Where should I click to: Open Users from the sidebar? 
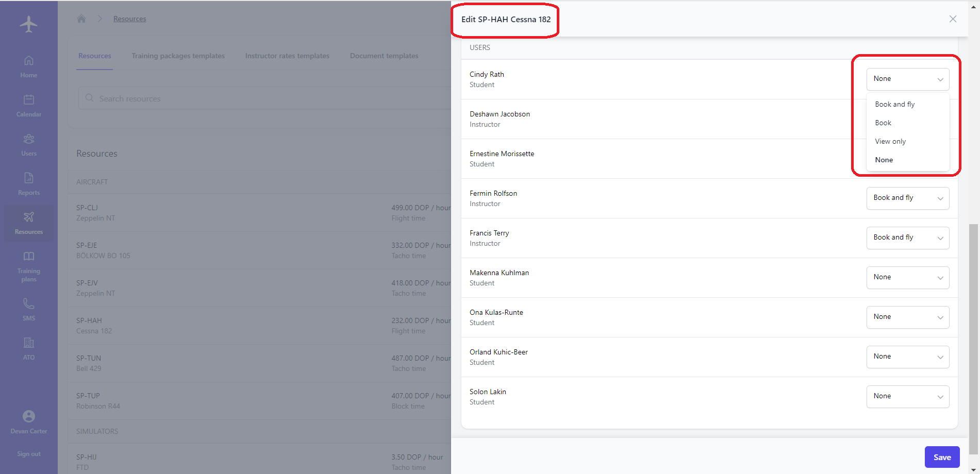pos(29,145)
